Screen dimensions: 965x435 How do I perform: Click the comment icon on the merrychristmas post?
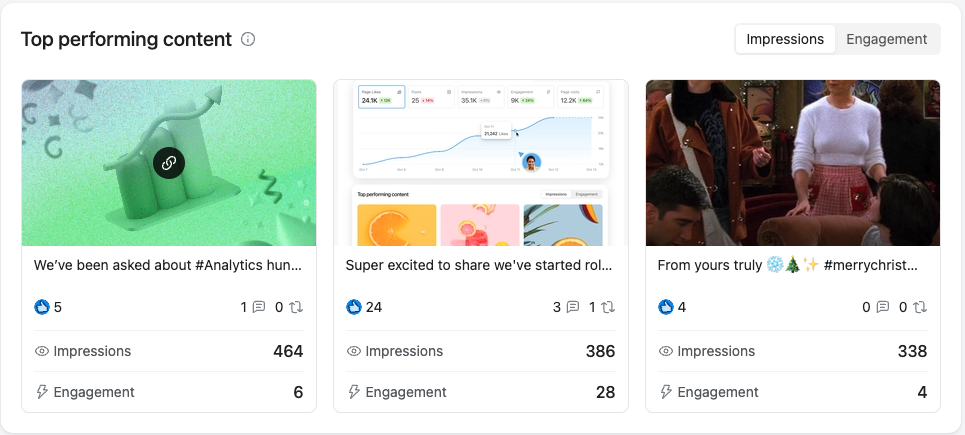click(x=883, y=307)
